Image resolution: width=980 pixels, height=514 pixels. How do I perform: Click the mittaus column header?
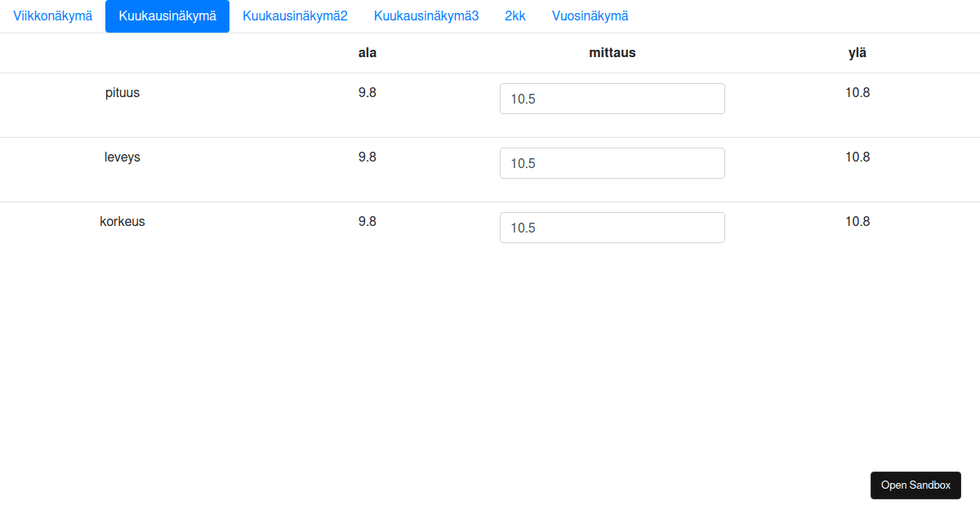pyautogui.click(x=612, y=52)
